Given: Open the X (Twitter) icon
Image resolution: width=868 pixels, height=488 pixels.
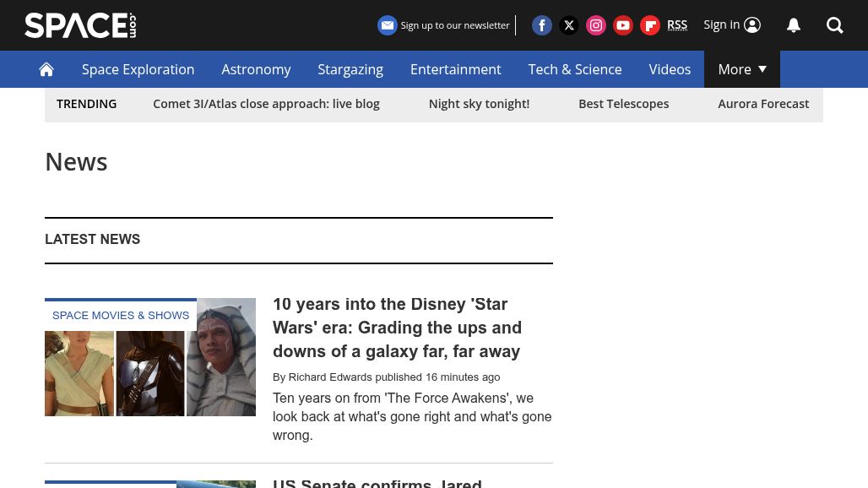Looking at the screenshot, I should tap(569, 25).
